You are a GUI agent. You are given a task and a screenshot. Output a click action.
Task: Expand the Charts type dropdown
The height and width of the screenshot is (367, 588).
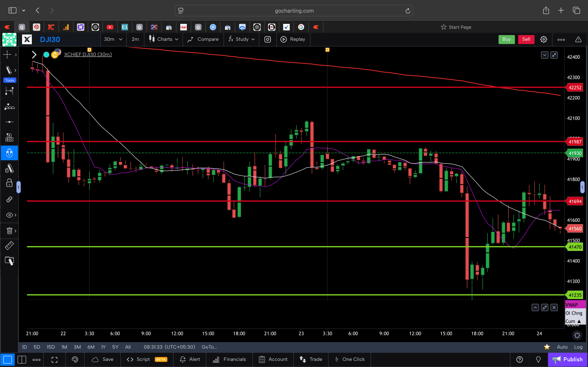click(x=163, y=39)
